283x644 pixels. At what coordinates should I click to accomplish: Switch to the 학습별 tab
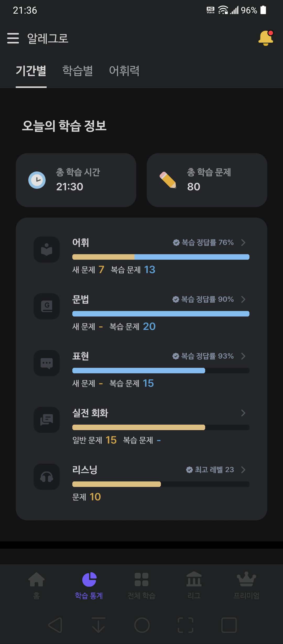(x=78, y=71)
